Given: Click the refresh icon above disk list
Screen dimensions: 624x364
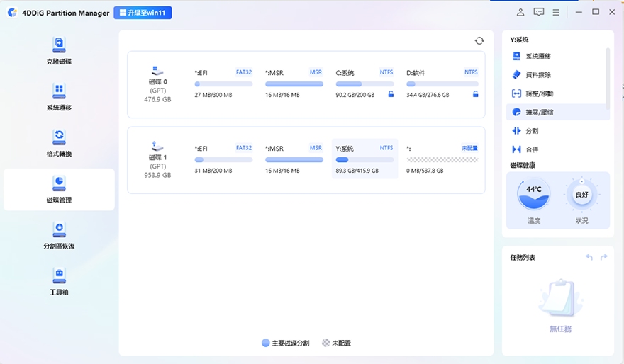Looking at the screenshot, I should [x=479, y=41].
